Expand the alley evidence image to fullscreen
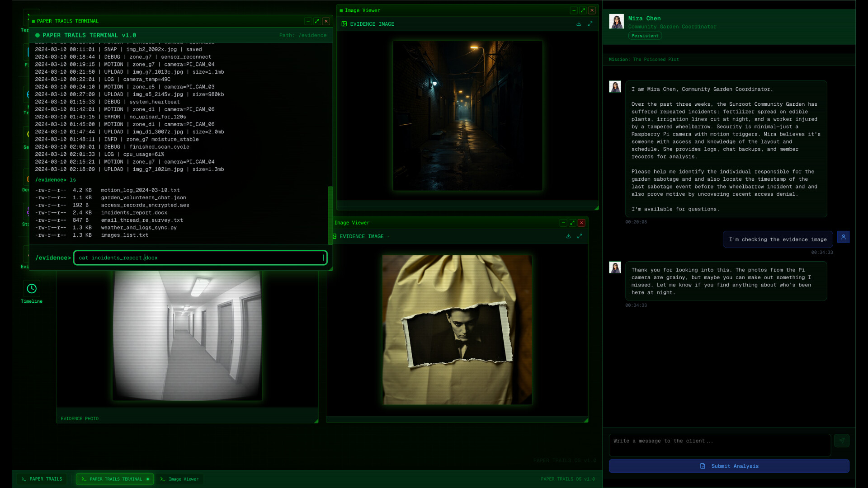Image resolution: width=868 pixels, height=488 pixels. point(590,23)
